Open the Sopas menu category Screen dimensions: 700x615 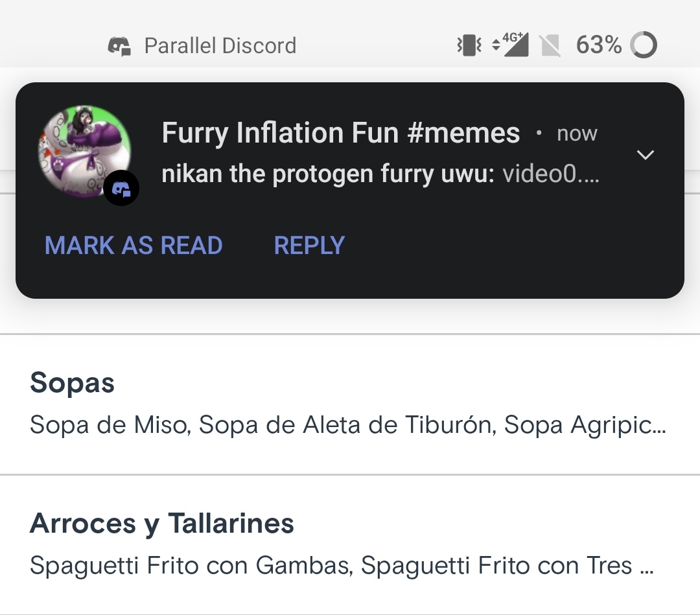(72, 383)
